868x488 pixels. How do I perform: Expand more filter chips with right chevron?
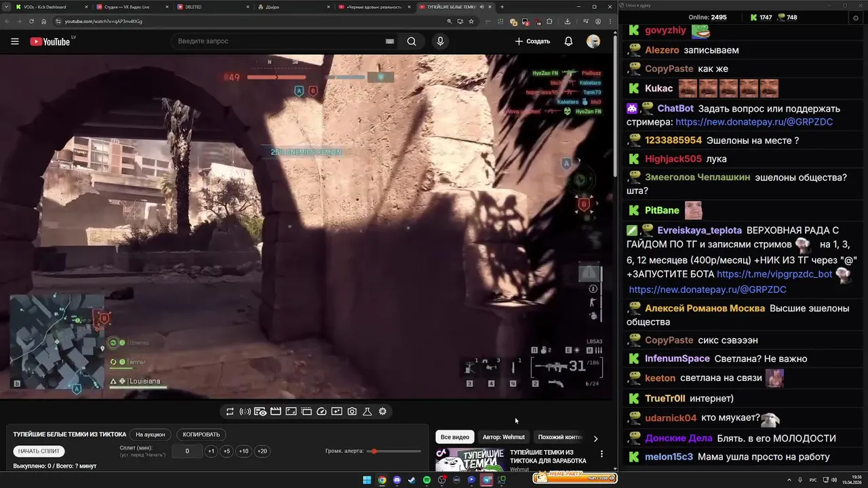595,438
